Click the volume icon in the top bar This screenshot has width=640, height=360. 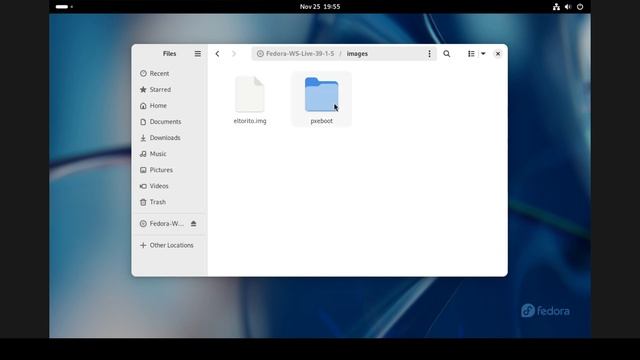pyautogui.click(x=568, y=7)
